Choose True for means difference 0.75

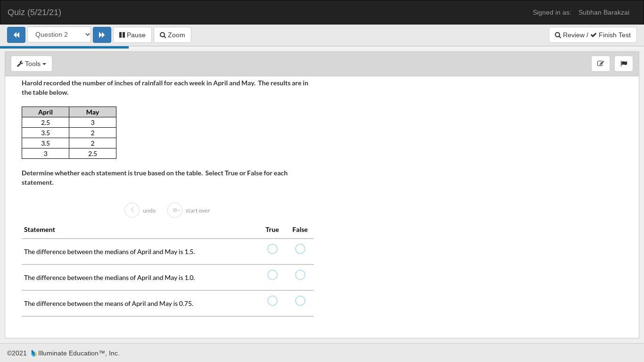pos(272,301)
